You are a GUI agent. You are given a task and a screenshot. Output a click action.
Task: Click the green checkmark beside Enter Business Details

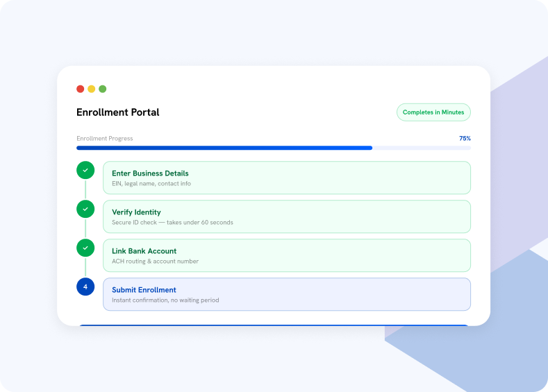click(85, 171)
